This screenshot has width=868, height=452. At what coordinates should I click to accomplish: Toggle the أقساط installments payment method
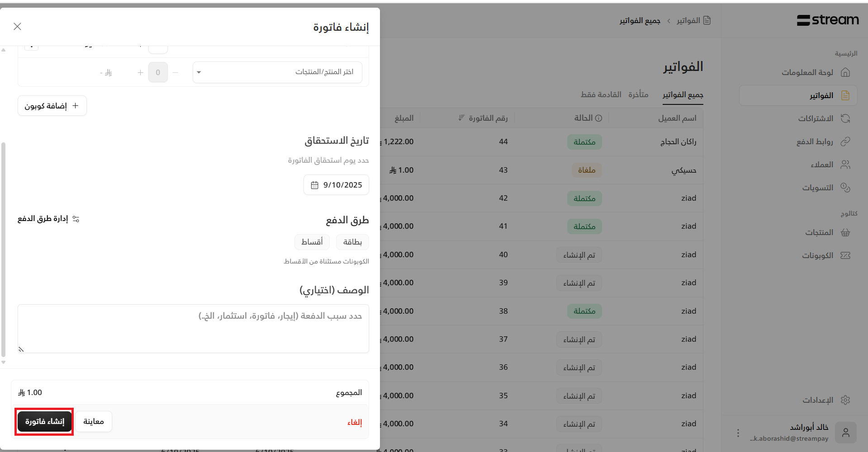click(x=312, y=242)
